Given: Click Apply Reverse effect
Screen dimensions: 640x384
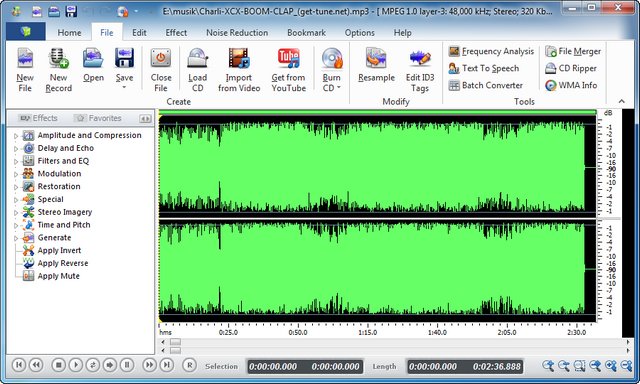Looking at the screenshot, I should (x=63, y=263).
